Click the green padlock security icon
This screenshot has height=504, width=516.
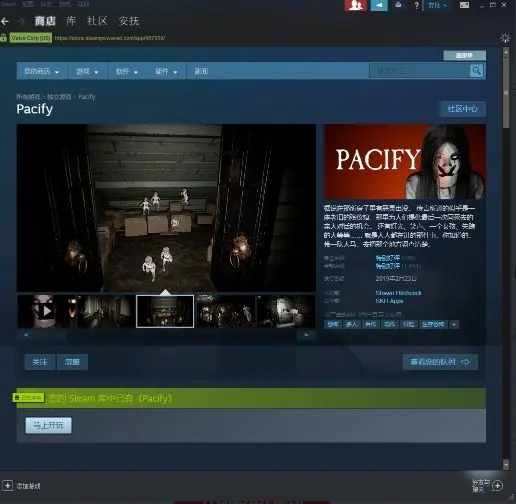coord(4,38)
